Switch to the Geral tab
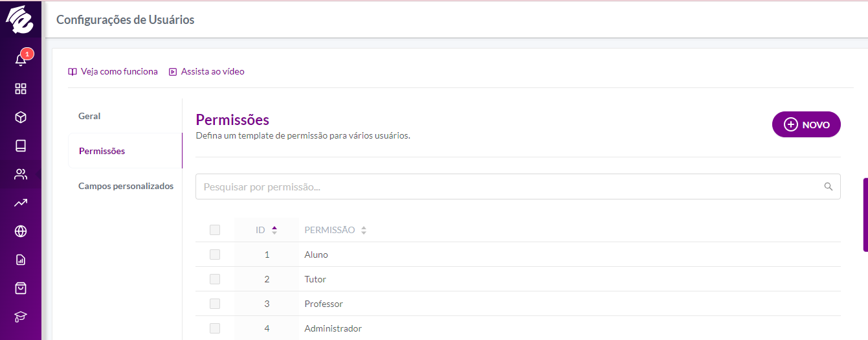 pos(89,116)
